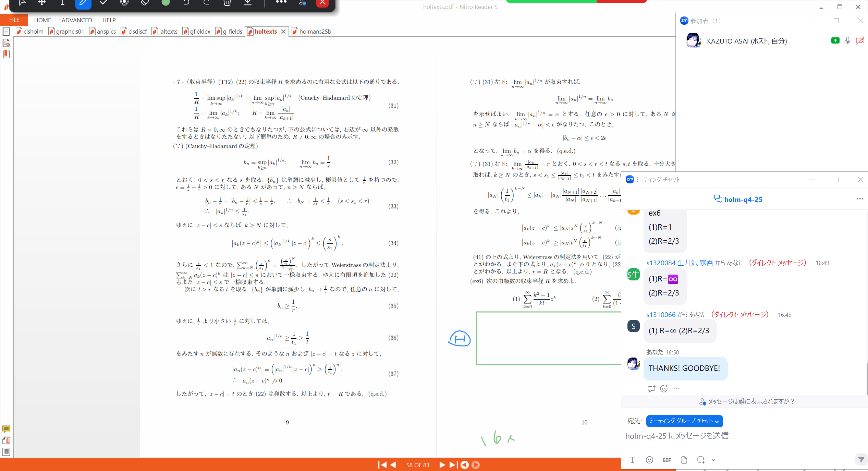The image size is (868, 471).
Task: Select the eraser annotation tool
Action: point(145,3)
